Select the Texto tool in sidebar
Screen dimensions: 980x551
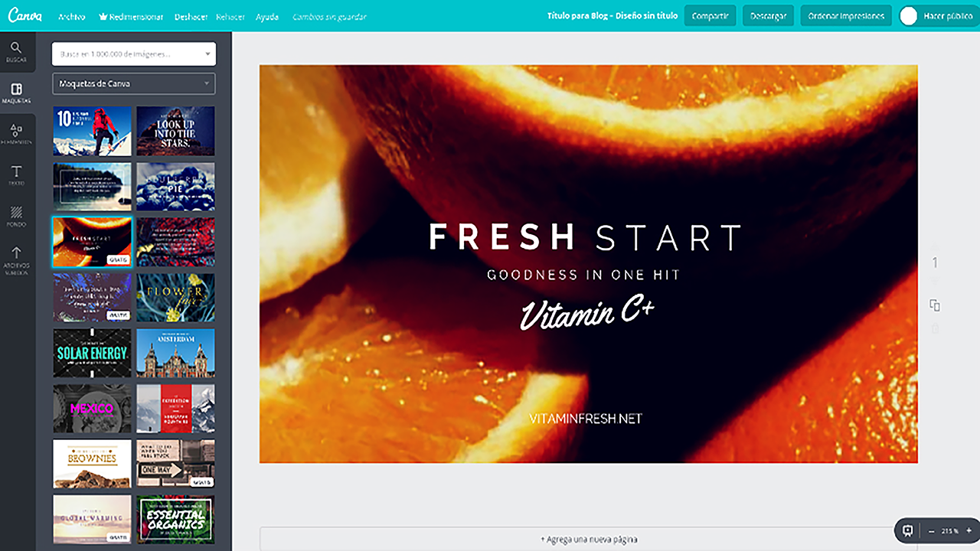point(17,176)
